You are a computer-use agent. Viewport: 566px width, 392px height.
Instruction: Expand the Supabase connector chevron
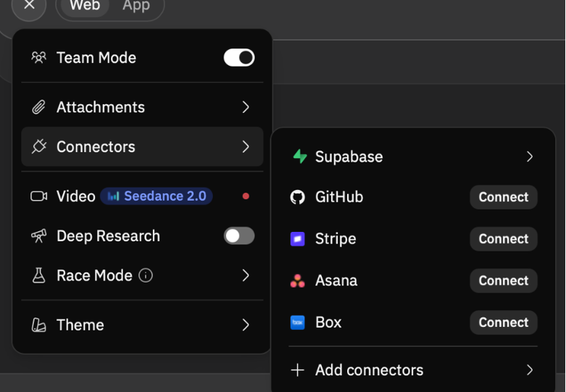click(x=530, y=157)
